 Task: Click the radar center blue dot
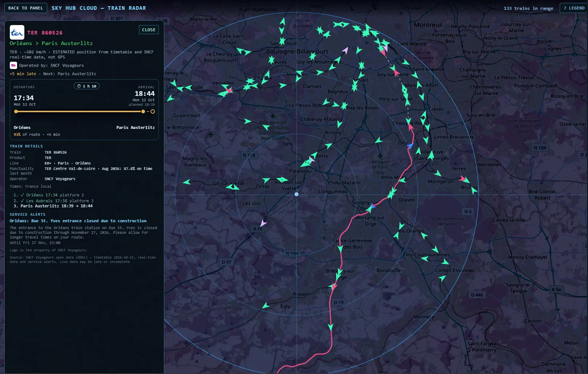[297, 194]
